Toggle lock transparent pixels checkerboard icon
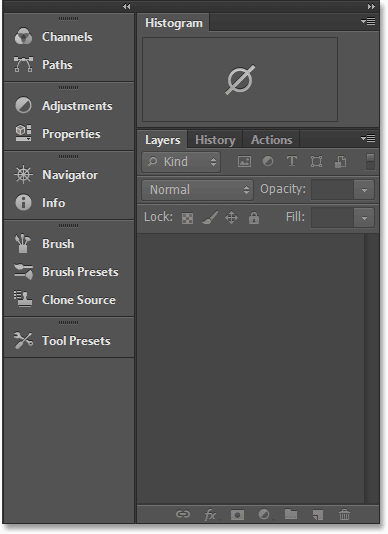This screenshot has height=534, width=388. [x=187, y=218]
